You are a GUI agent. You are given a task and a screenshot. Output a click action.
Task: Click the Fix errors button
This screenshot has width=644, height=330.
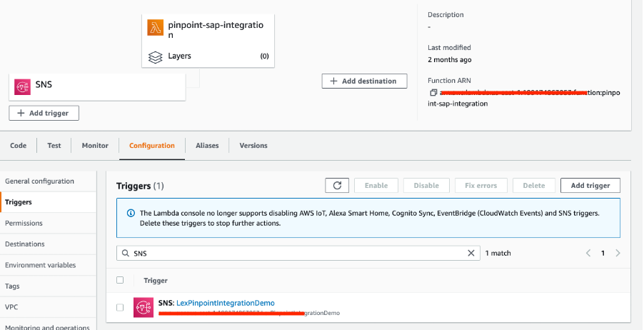click(481, 185)
